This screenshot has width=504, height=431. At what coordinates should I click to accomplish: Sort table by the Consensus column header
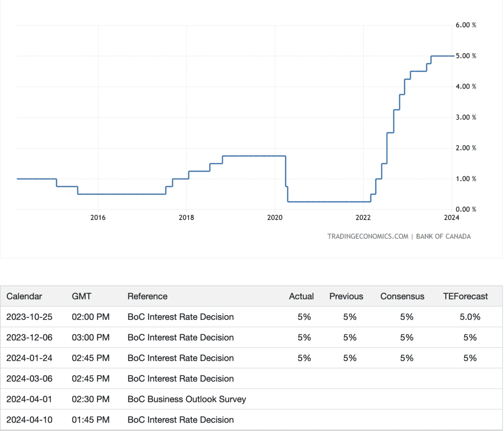tap(402, 296)
